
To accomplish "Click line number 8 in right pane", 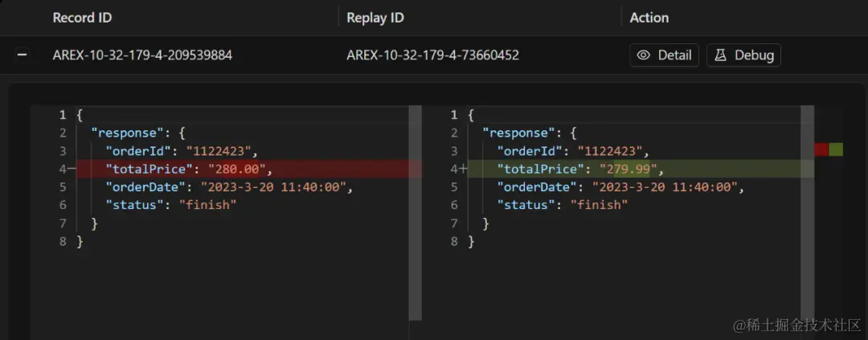I will coord(454,241).
